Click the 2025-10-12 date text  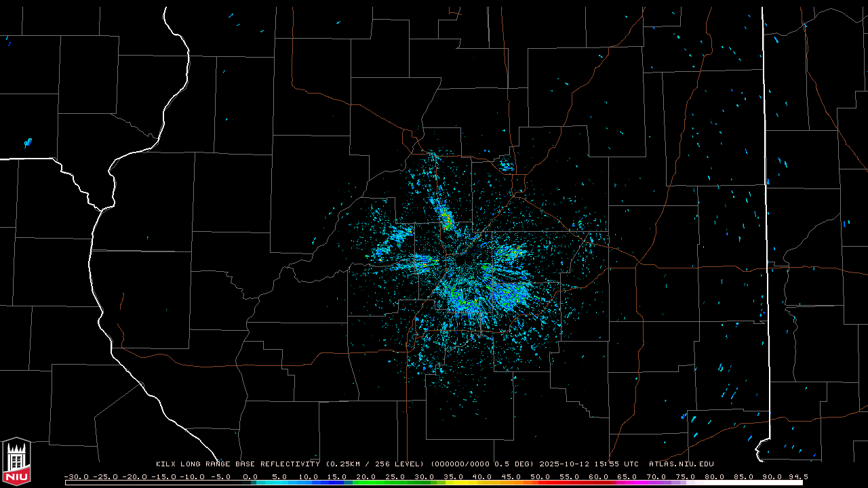click(x=566, y=464)
